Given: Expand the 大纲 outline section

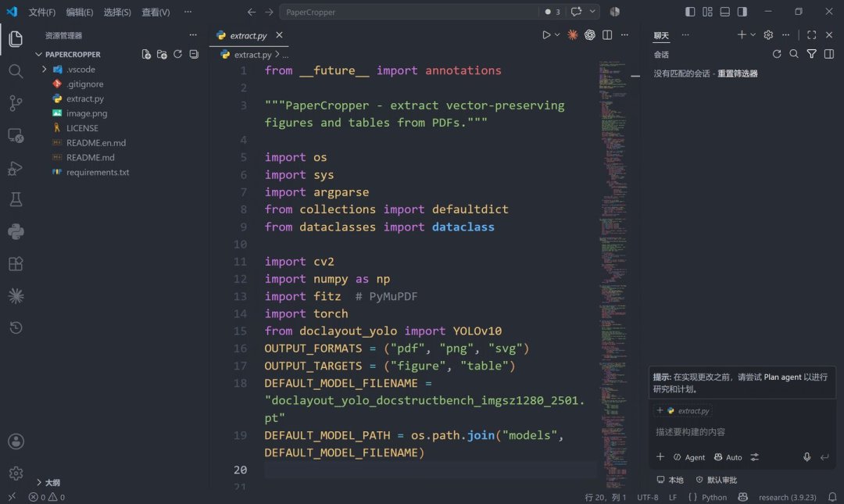Looking at the screenshot, I should tap(39, 482).
